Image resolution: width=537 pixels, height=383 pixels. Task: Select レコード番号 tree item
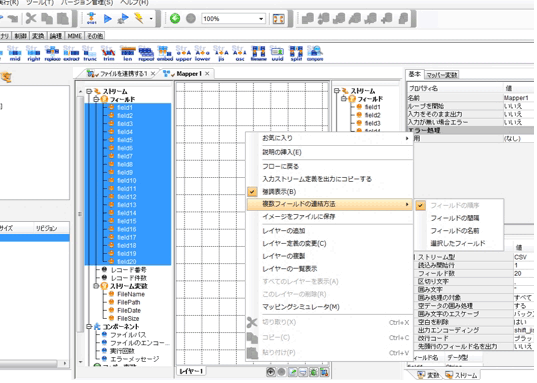tap(128, 270)
